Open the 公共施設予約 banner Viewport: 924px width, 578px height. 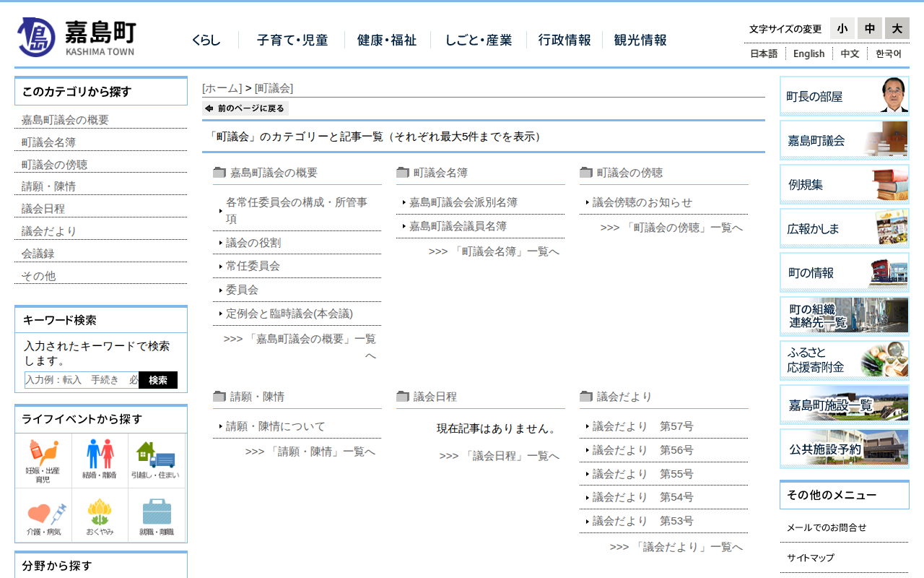845,449
